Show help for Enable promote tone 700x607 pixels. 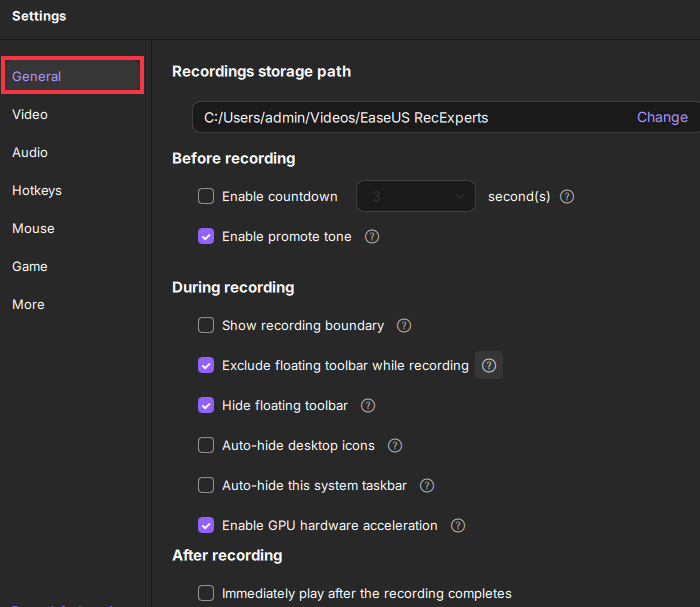click(x=372, y=237)
